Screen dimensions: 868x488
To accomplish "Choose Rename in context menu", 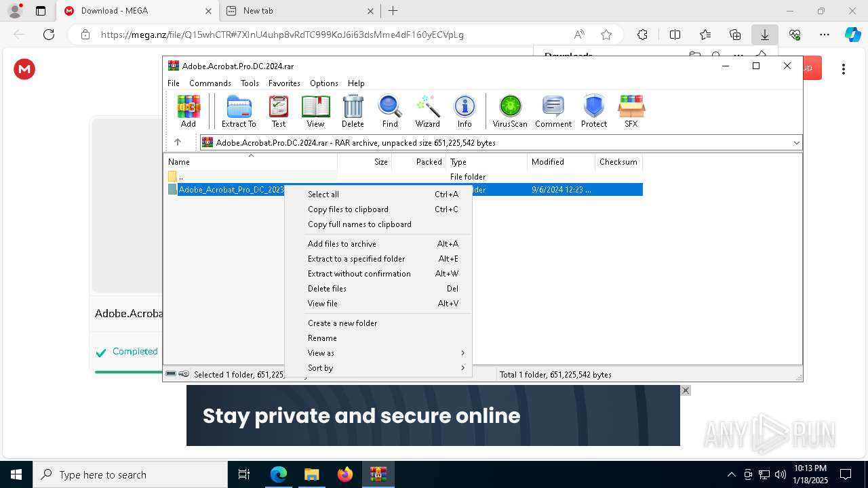I will [378, 338].
